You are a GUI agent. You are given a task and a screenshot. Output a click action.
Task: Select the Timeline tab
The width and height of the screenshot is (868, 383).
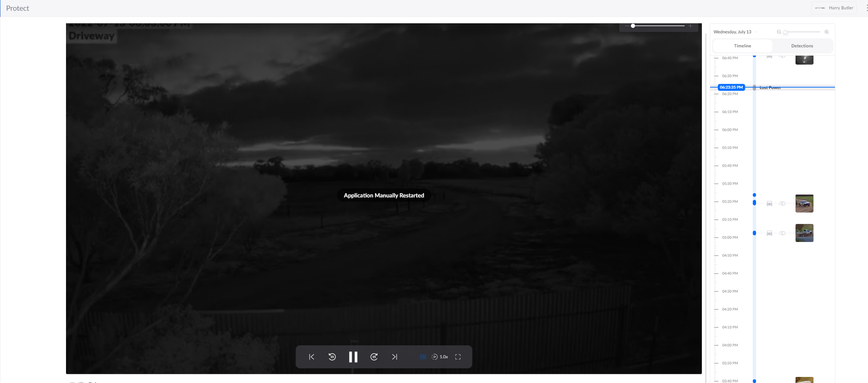742,46
